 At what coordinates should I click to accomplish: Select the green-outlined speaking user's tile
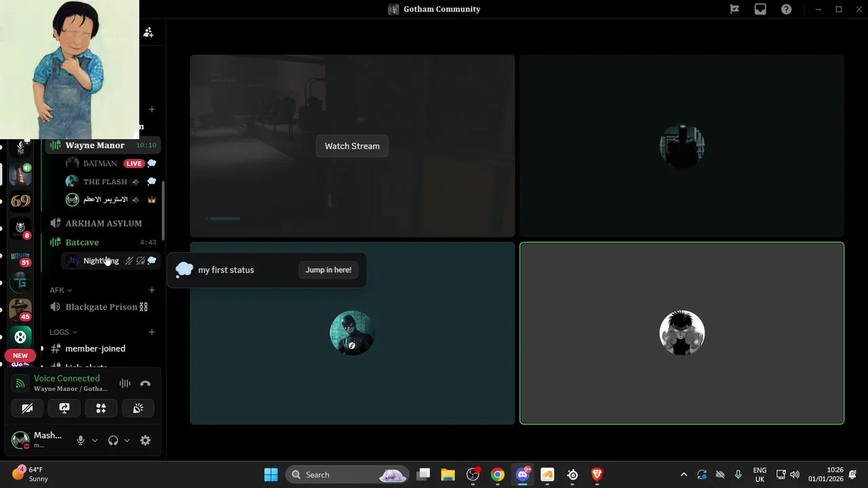click(682, 333)
